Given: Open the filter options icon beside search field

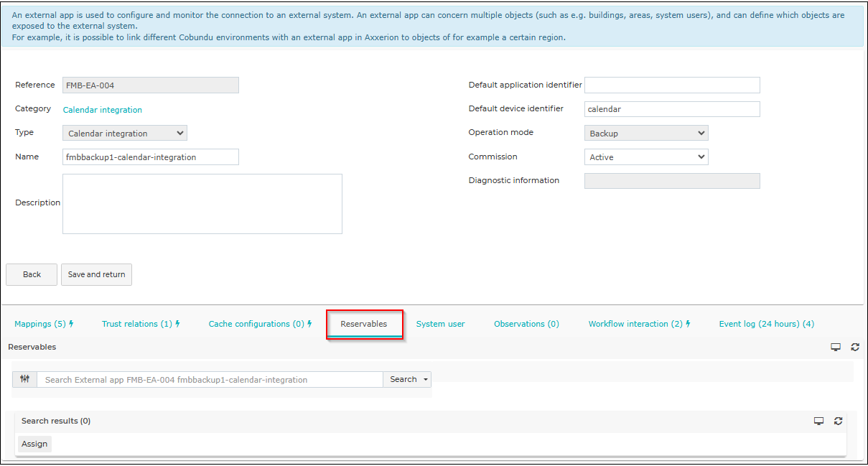Looking at the screenshot, I should pos(24,379).
